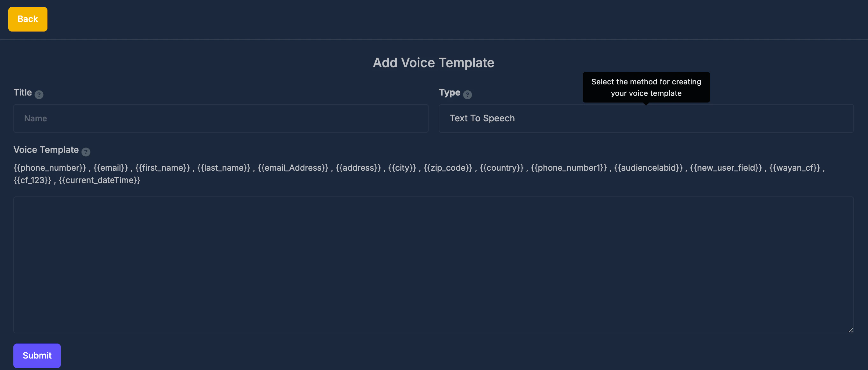Image resolution: width=868 pixels, height=370 pixels.
Task: Insert the {{audiencelabid}} token
Action: pos(648,167)
